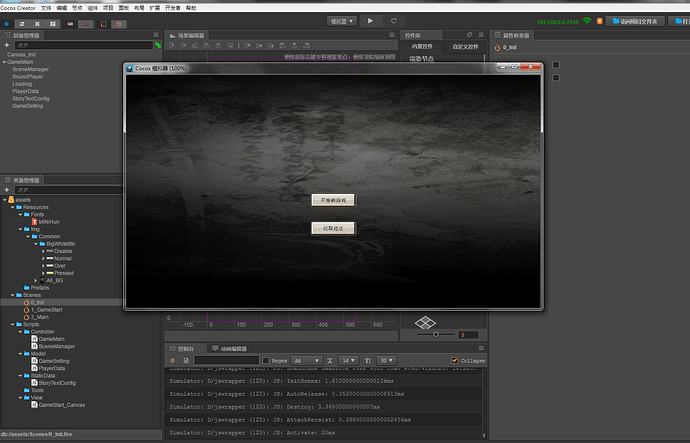690x443 pixels.
Task: Open the widget library panel menu icon
Action: pos(481,35)
